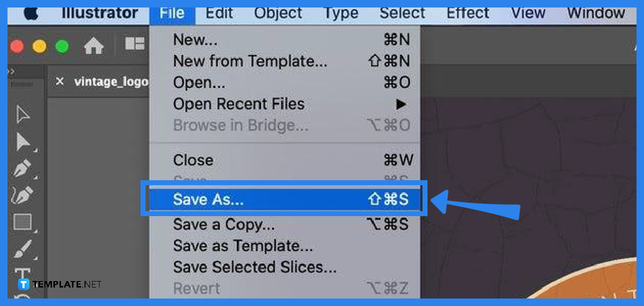Click Save Selected Slices... command
The height and width of the screenshot is (306, 644).
coord(255,267)
